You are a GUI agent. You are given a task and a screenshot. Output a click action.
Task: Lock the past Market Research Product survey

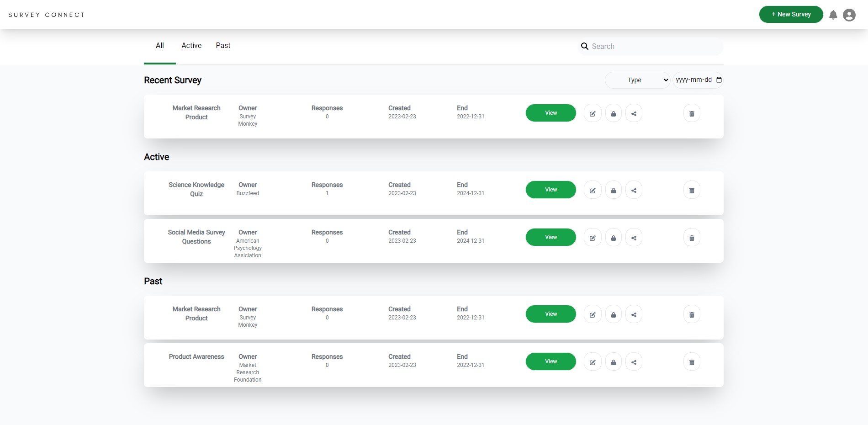tap(613, 314)
